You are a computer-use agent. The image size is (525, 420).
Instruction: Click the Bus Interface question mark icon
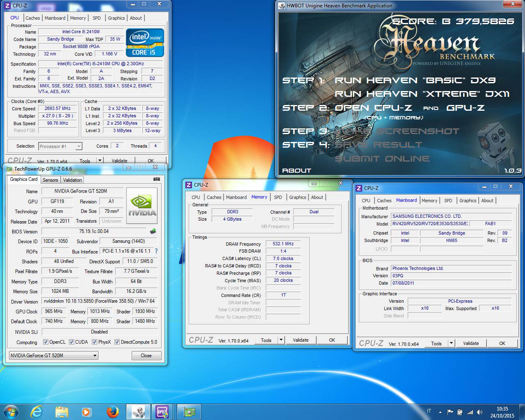pyautogui.click(x=156, y=251)
